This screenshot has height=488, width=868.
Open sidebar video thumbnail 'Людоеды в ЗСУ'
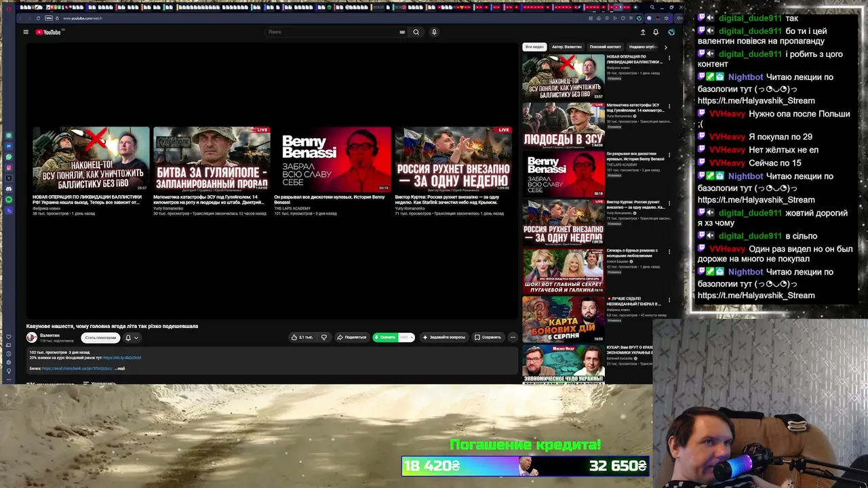pyautogui.click(x=563, y=125)
